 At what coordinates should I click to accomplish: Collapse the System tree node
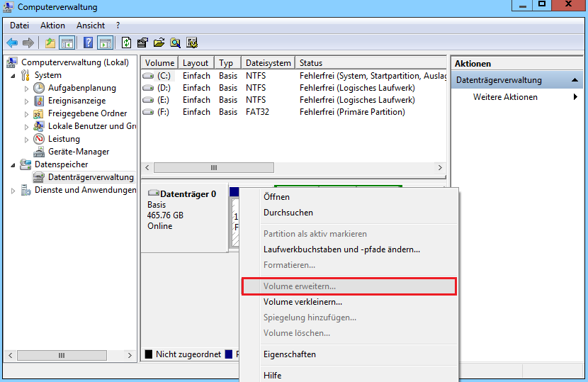13,75
